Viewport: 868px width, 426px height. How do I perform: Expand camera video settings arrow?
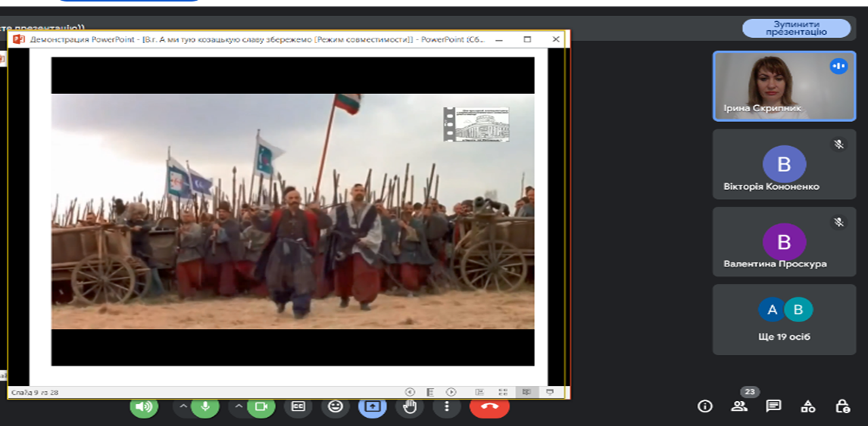239,406
